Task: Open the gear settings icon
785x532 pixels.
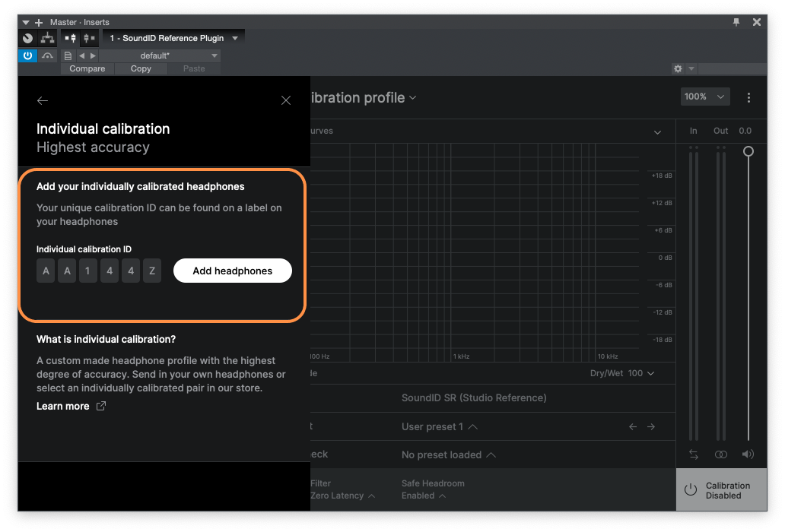Action: coord(678,68)
